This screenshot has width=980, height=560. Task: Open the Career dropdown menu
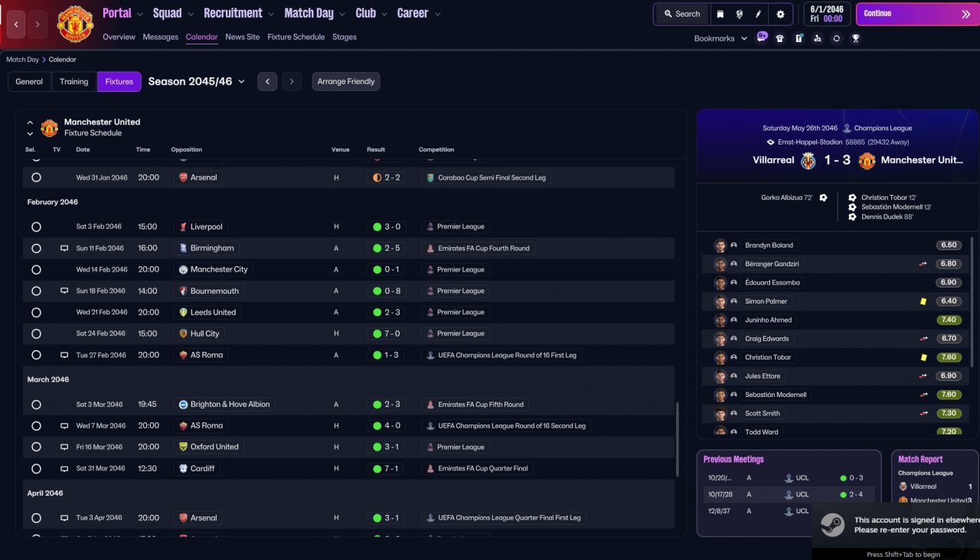click(418, 13)
